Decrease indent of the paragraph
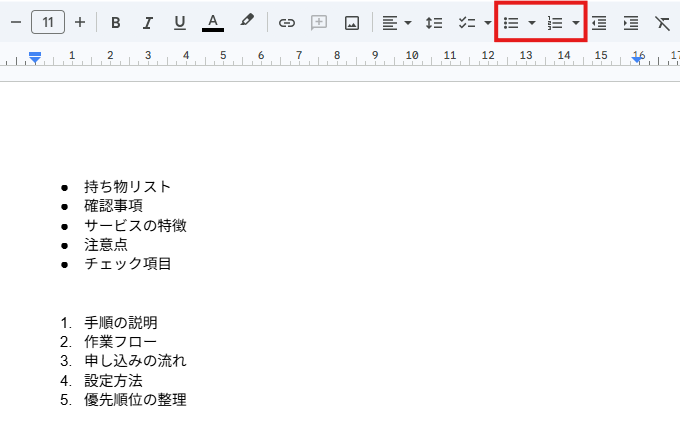The image size is (680, 427). pyautogui.click(x=599, y=23)
